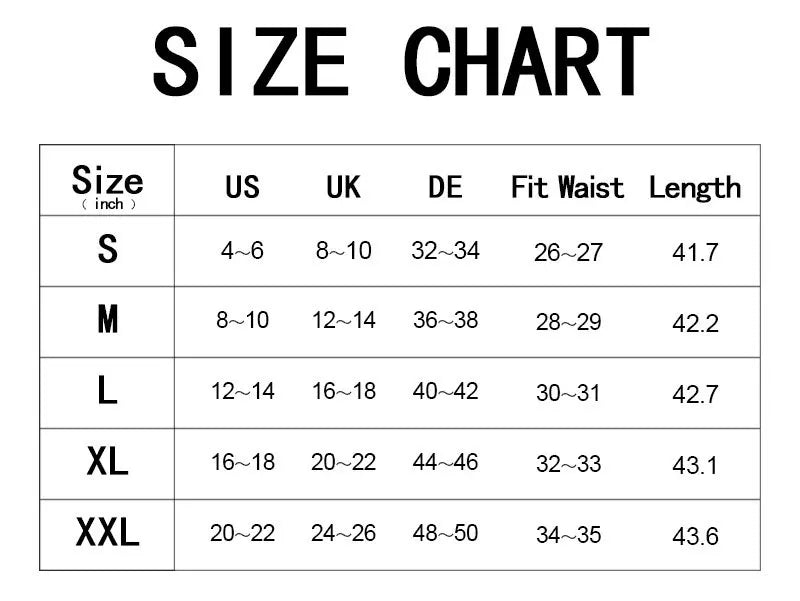Click the DE 48~50 cell
This screenshot has width=800, height=601.
[445, 534]
